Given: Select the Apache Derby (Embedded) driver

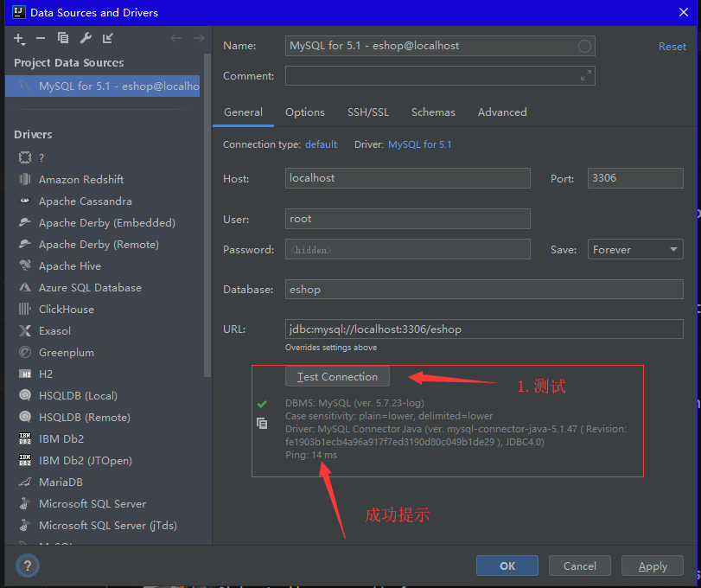Looking at the screenshot, I should (x=105, y=223).
